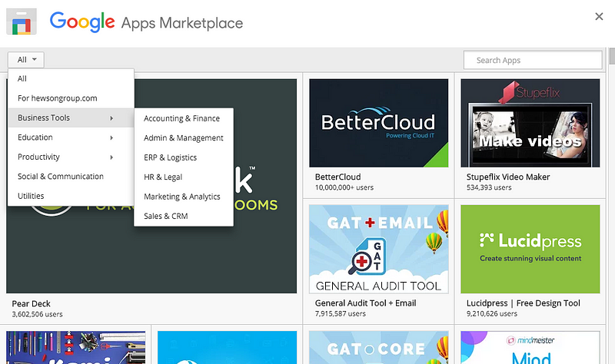Click the Stupeflix Video Maker title
This screenshot has height=364, width=615.
click(508, 177)
